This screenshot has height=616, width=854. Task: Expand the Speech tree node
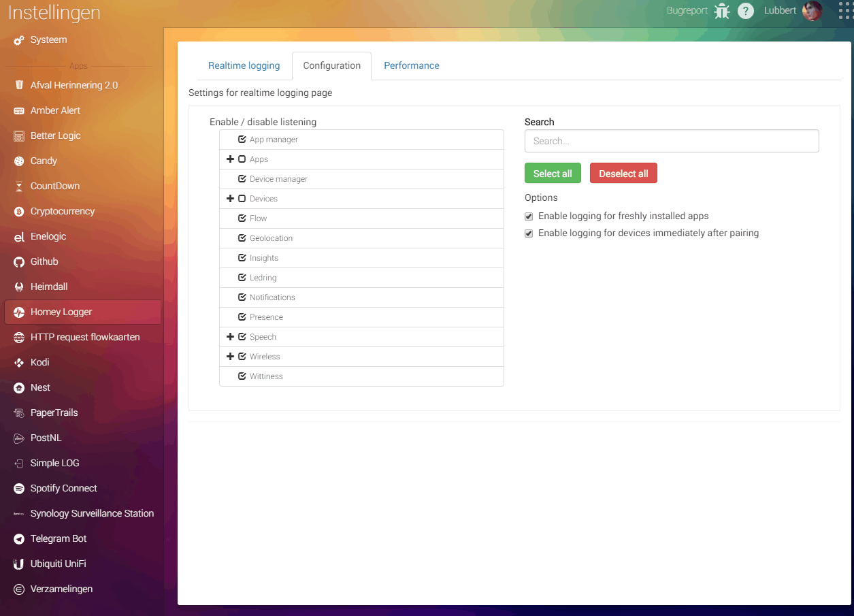(x=230, y=336)
